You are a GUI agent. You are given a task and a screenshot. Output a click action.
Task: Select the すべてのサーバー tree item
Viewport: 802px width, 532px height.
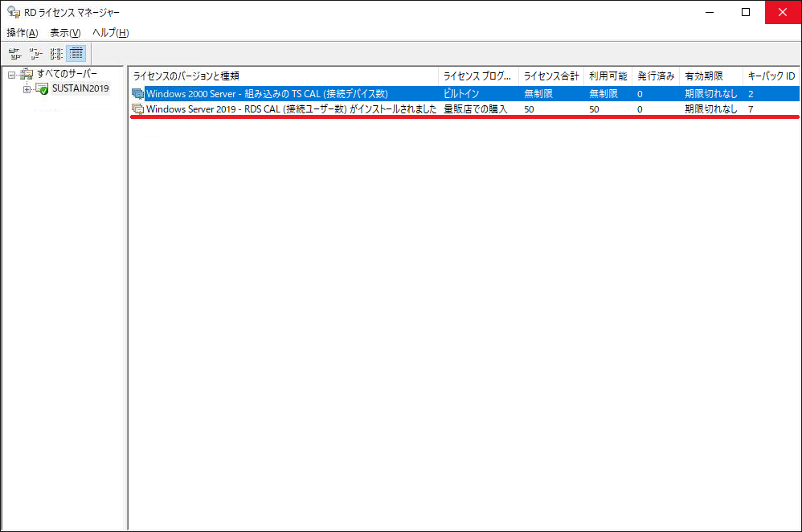click(67, 74)
